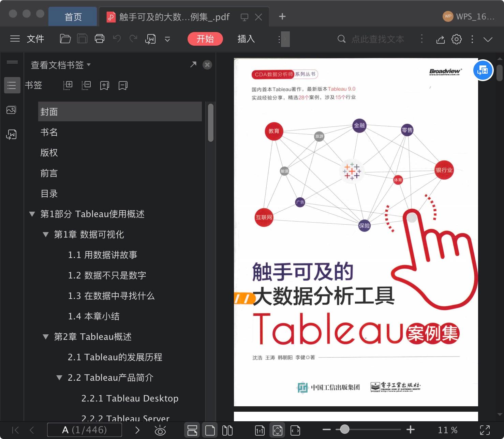Open the thumbnail images sidebar icon
This screenshot has height=439, width=504.
(x=11, y=110)
